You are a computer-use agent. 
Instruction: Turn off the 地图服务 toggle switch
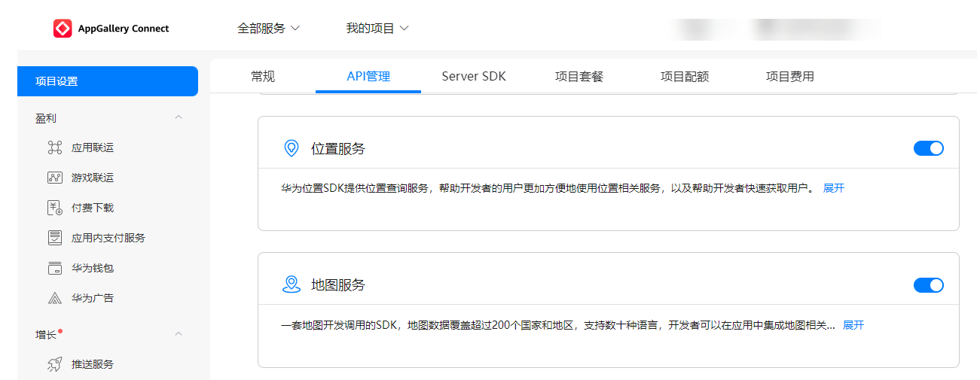pos(929,285)
